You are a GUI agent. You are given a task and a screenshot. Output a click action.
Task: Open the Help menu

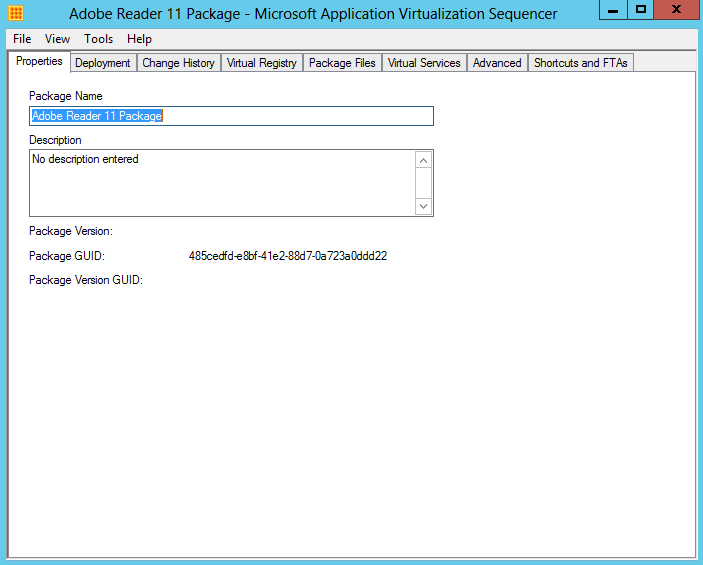139,39
